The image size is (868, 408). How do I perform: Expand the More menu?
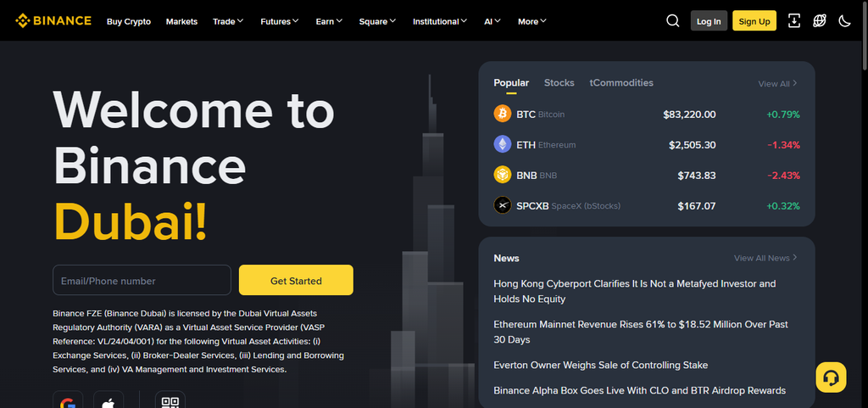(532, 21)
